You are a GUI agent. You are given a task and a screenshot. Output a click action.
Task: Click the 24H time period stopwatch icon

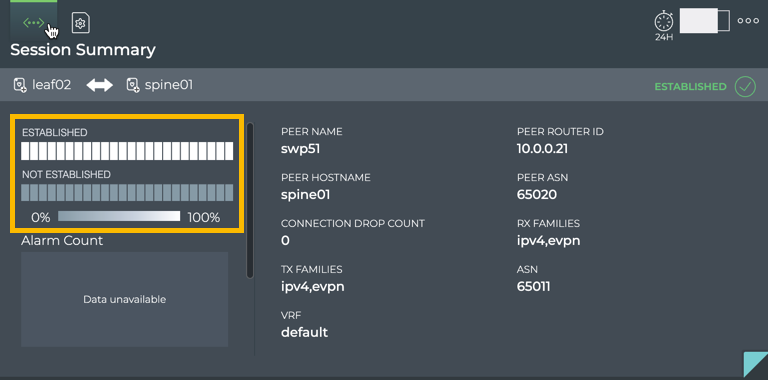tap(664, 23)
